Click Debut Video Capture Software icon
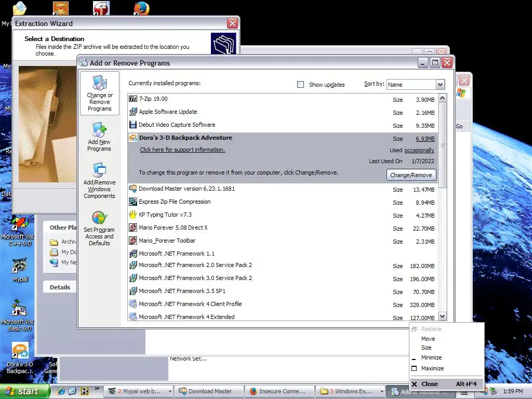 pyautogui.click(x=133, y=125)
